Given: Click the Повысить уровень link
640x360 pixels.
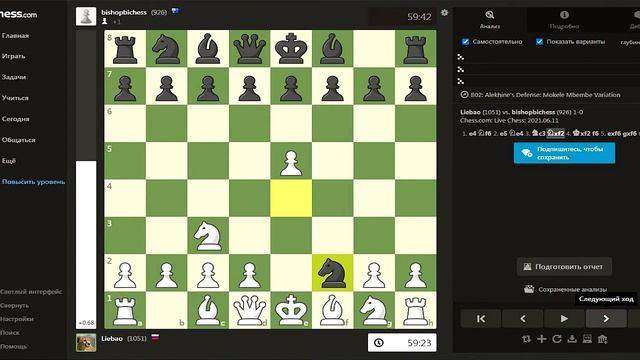Looking at the screenshot, I should pos(33,182).
